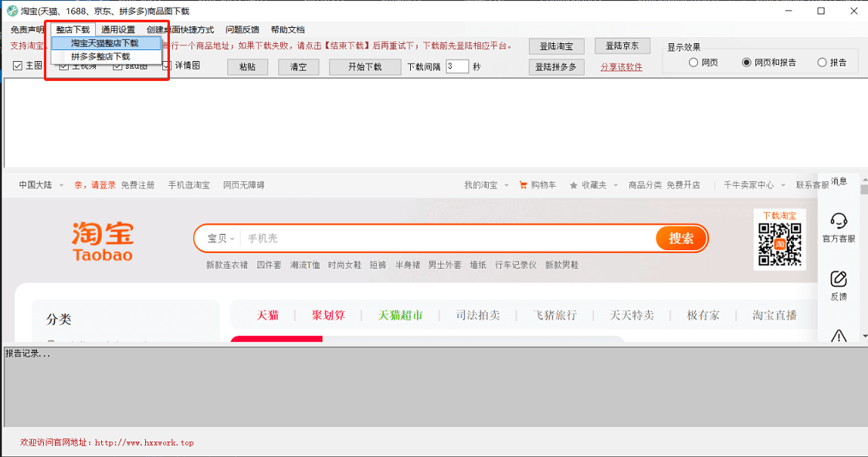Click the 清空 button

(298, 67)
